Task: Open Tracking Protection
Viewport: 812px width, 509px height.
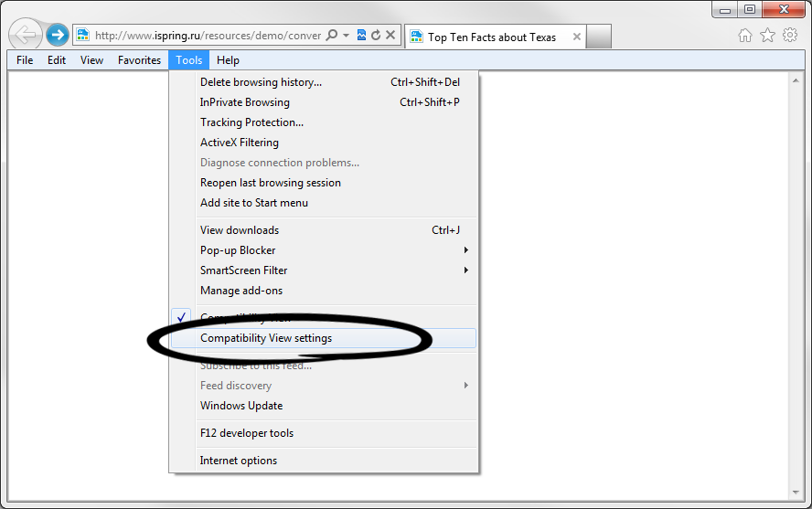Action: 324,122
